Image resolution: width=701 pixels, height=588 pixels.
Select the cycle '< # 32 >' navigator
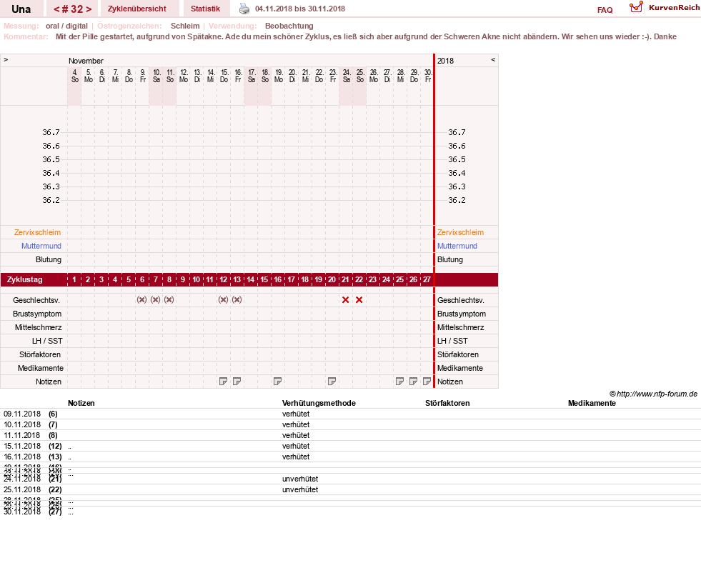(72, 9)
